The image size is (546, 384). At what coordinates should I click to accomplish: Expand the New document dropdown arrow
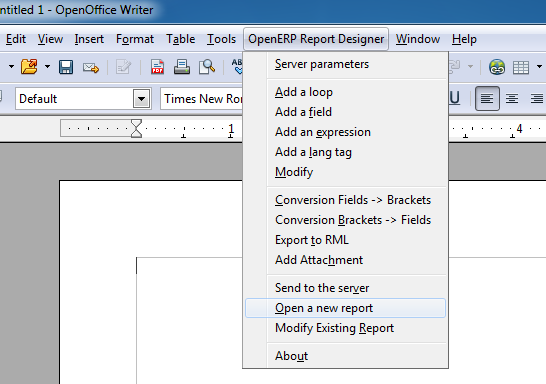click(x=11, y=66)
